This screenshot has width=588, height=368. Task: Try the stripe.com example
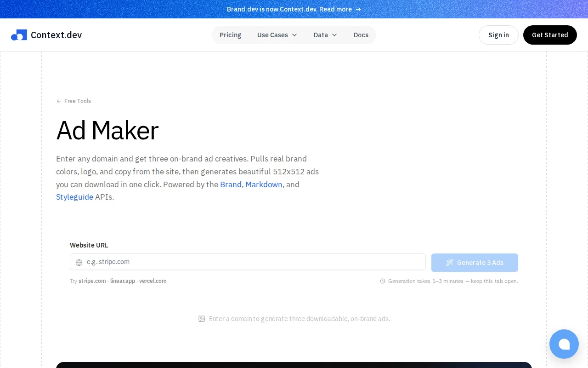pyautogui.click(x=92, y=281)
